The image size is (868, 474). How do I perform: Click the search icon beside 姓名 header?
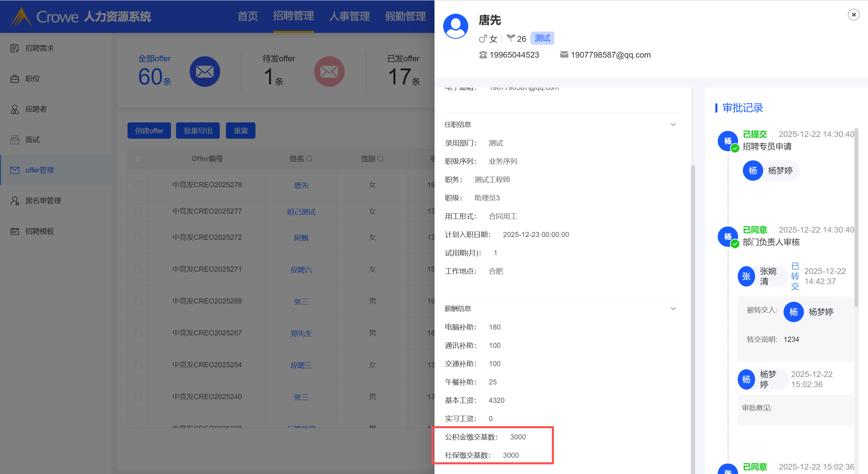tap(309, 159)
